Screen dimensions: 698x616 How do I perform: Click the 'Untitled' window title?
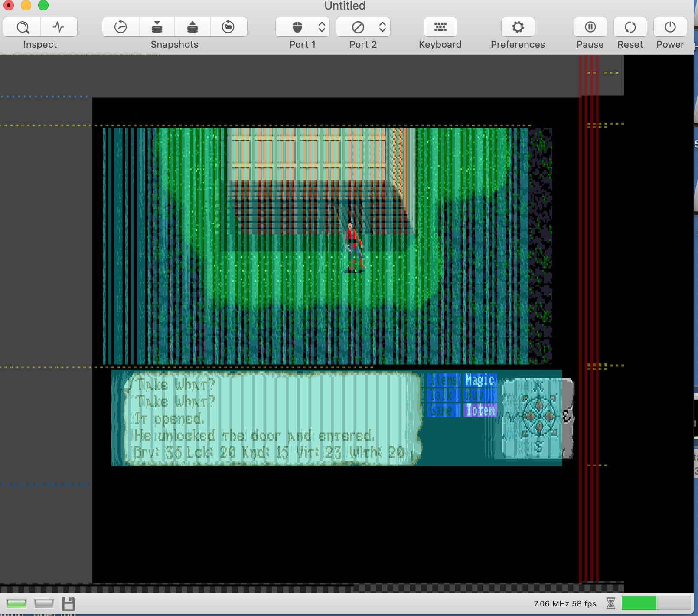tap(345, 6)
